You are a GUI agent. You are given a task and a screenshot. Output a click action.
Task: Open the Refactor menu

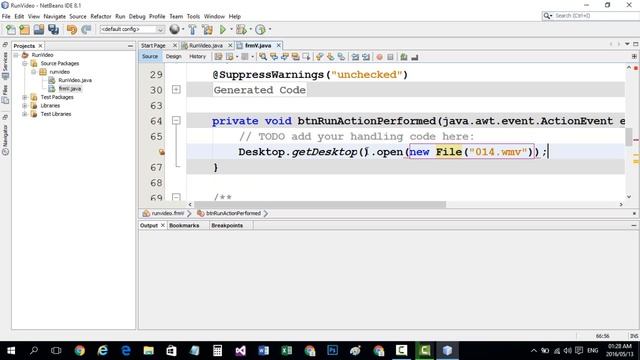tap(101, 16)
